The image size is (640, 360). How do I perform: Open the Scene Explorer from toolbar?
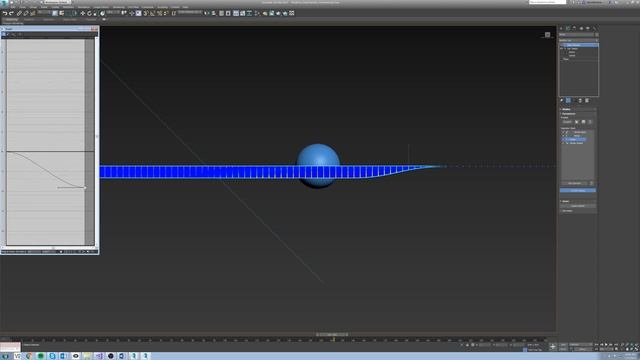click(x=221, y=13)
